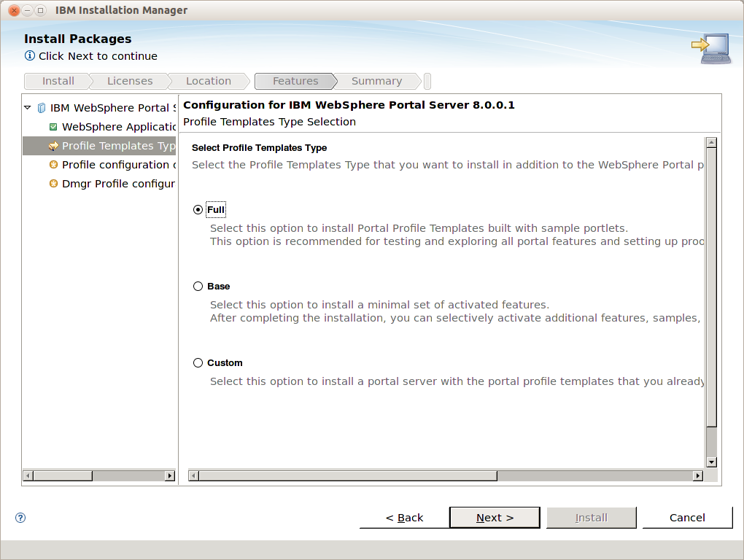Click the information icon beside Click Next

tap(30, 55)
